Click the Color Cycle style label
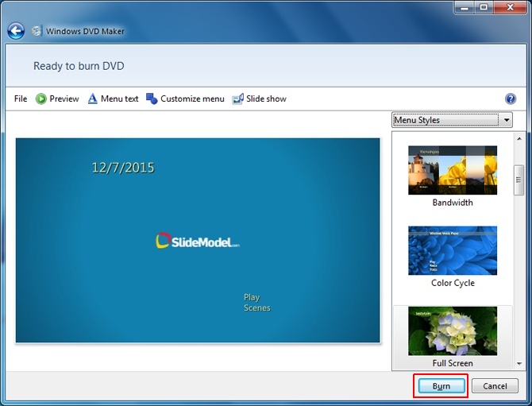Screen dimensions: 532x406 pyautogui.click(x=453, y=283)
